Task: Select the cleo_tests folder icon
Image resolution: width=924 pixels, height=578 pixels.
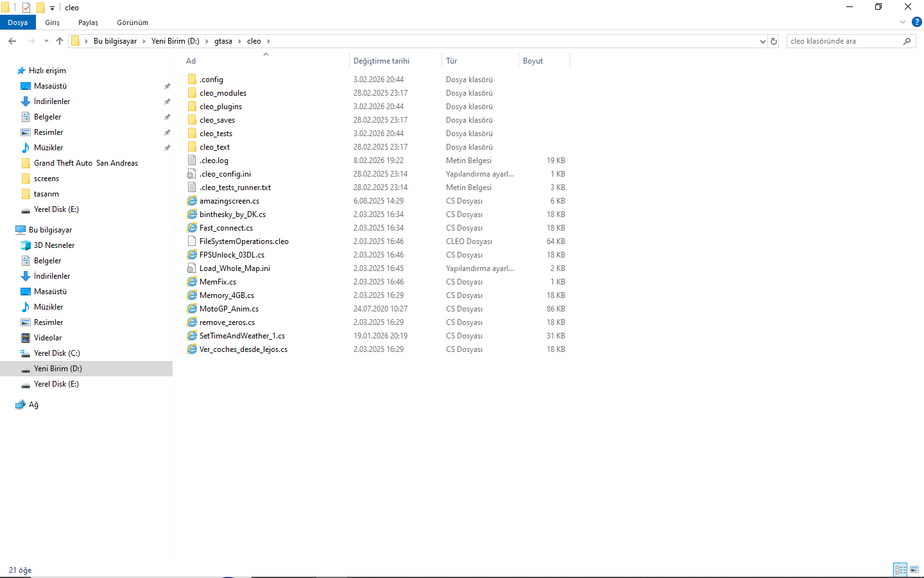Action: (192, 134)
